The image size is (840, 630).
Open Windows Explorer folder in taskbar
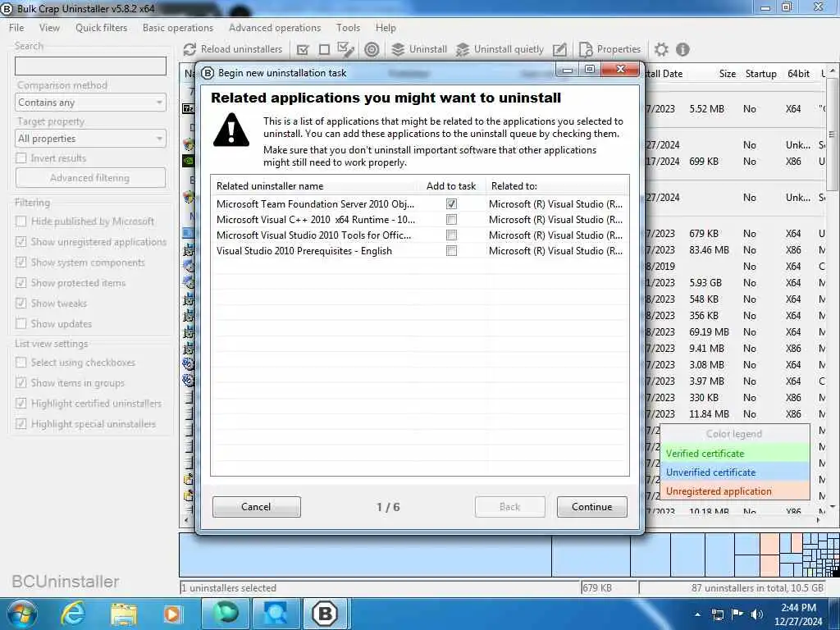point(124,614)
